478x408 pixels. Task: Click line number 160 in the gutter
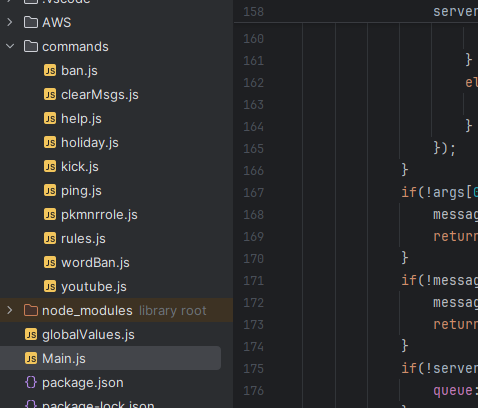pyautogui.click(x=254, y=39)
